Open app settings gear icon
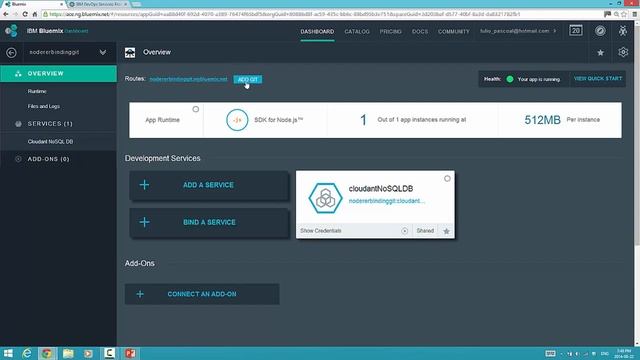 tap(623, 52)
